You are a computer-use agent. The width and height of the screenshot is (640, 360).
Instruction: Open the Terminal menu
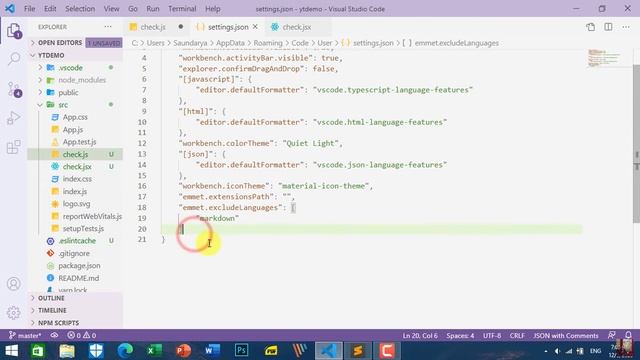(182, 9)
